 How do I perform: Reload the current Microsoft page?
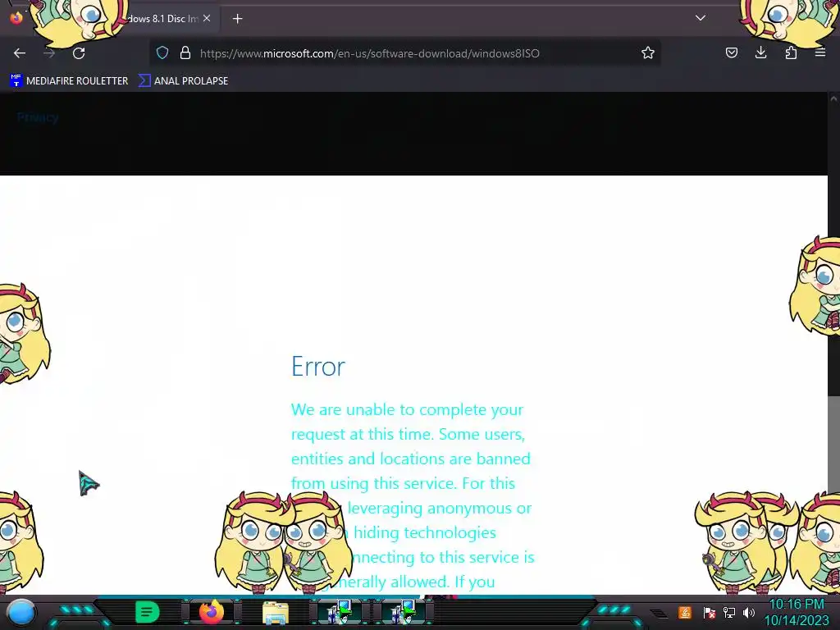[79, 53]
